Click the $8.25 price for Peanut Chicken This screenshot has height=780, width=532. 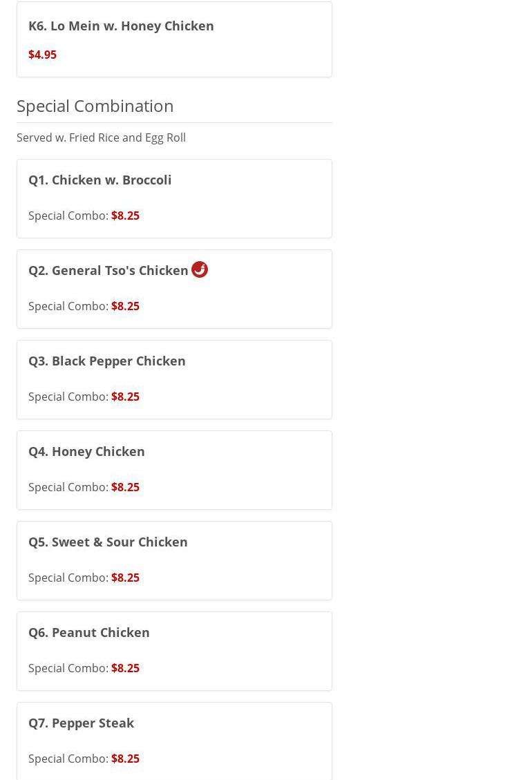[x=125, y=668]
